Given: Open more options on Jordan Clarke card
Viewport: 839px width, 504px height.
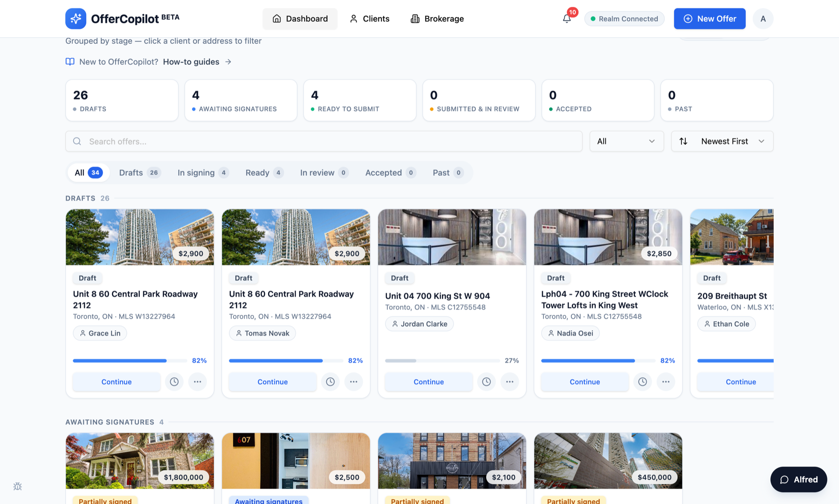Looking at the screenshot, I should pos(510,381).
